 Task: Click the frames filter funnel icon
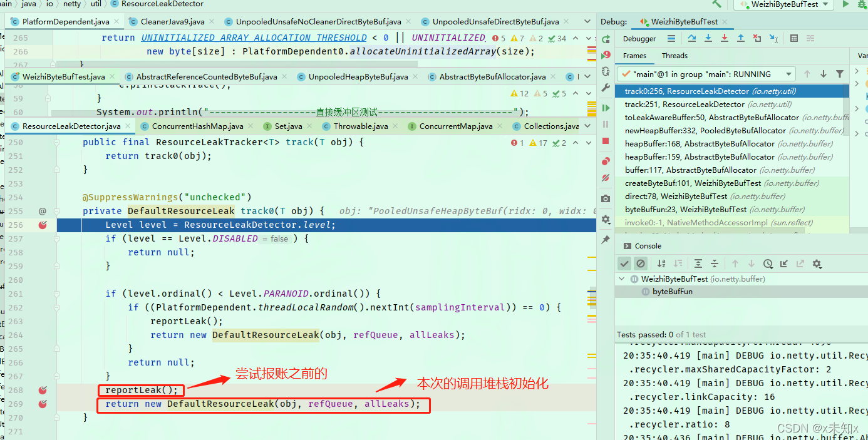pyautogui.click(x=840, y=74)
